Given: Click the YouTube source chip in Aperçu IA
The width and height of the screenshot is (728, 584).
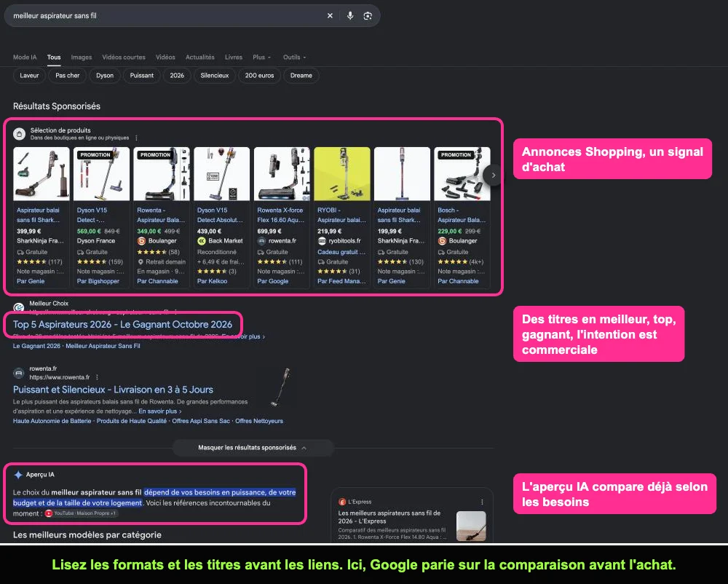Looking at the screenshot, I should point(81,513).
